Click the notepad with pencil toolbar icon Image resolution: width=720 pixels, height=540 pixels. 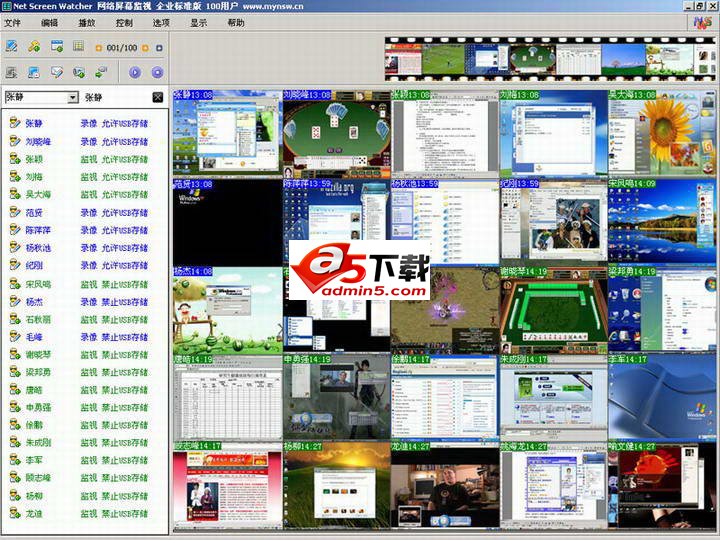pos(12,46)
